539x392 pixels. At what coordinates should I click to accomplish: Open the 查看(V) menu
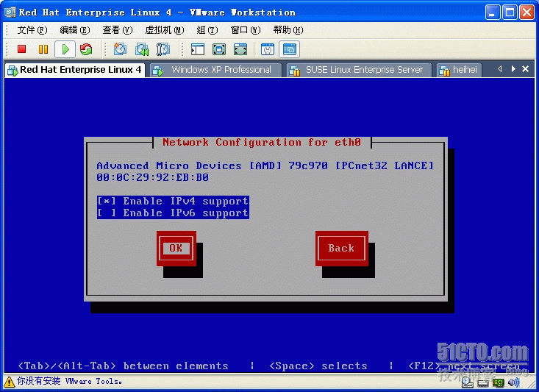click(117, 30)
